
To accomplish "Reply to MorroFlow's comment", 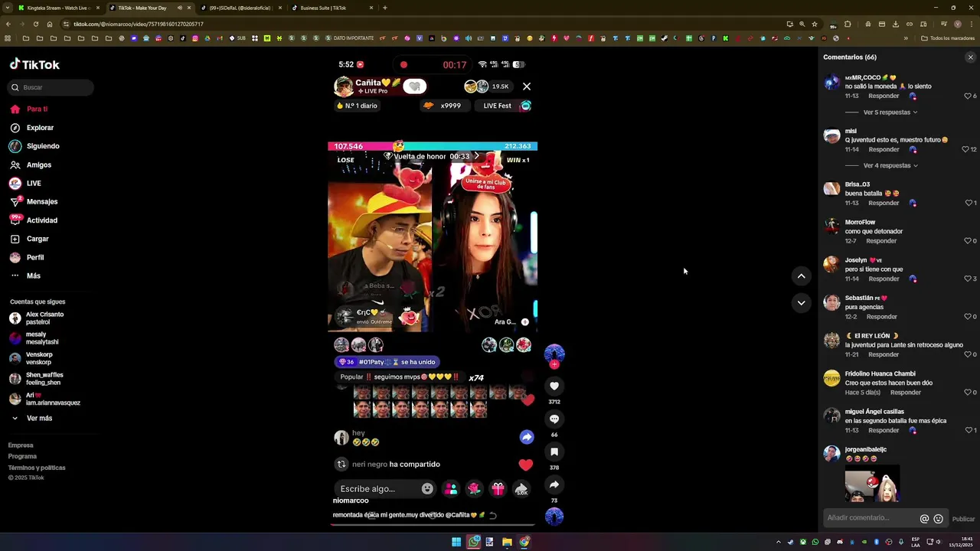I will [881, 241].
